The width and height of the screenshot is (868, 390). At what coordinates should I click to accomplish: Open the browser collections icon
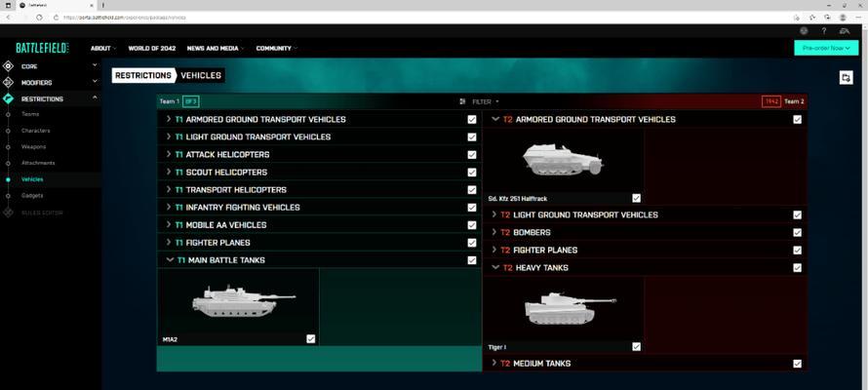tap(827, 18)
